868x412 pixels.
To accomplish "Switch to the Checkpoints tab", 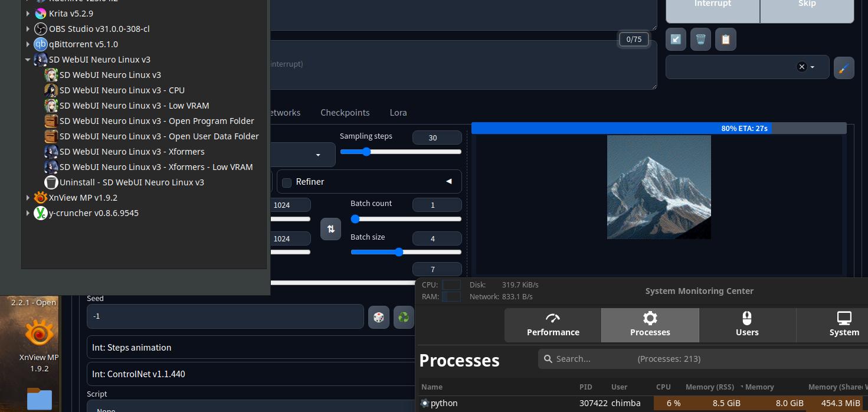I will (x=345, y=113).
